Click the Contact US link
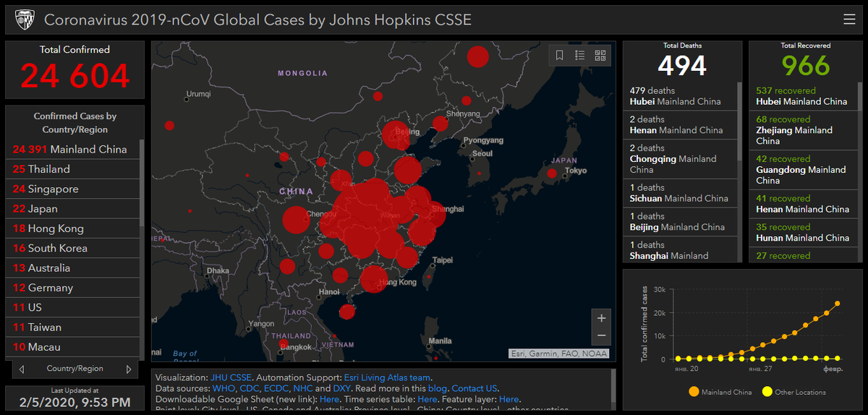Image resolution: width=868 pixels, height=415 pixels. click(475, 388)
